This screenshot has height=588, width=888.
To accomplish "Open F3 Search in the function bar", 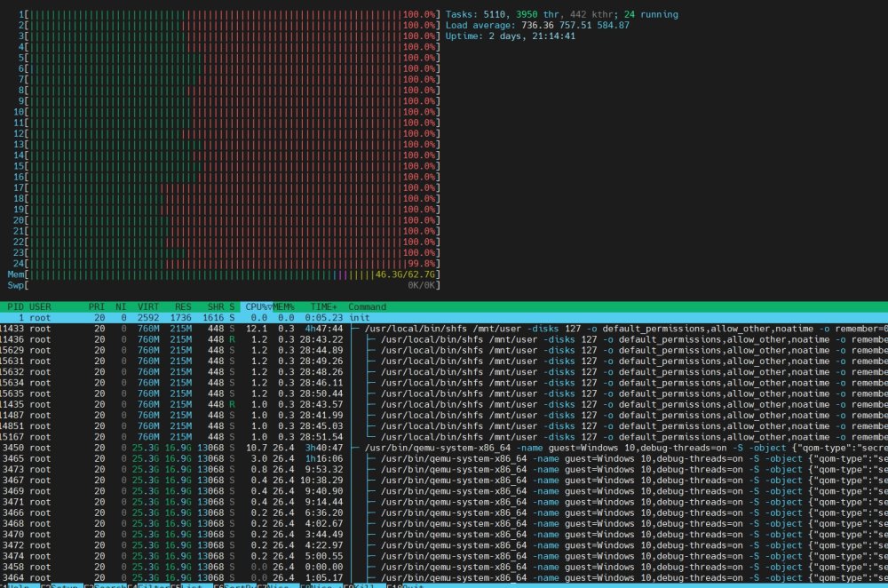I will [x=106, y=585].
